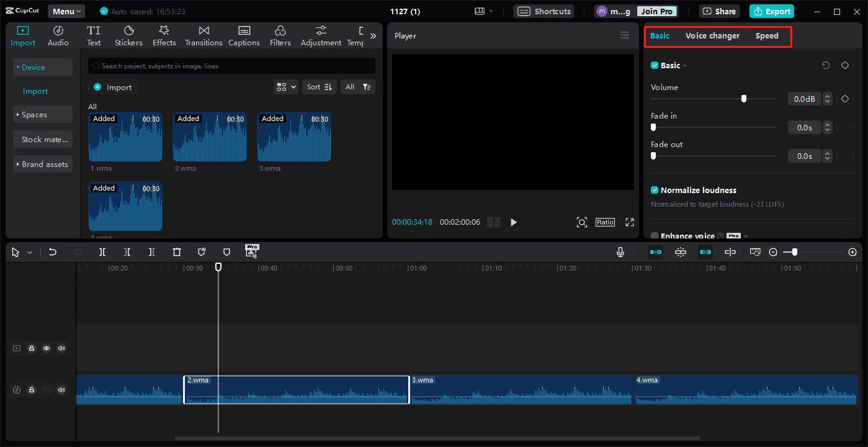This screenshot has width=868, height=447.
Task: Open the Sort dropdown in the media panel
Action: coord(319,87)
